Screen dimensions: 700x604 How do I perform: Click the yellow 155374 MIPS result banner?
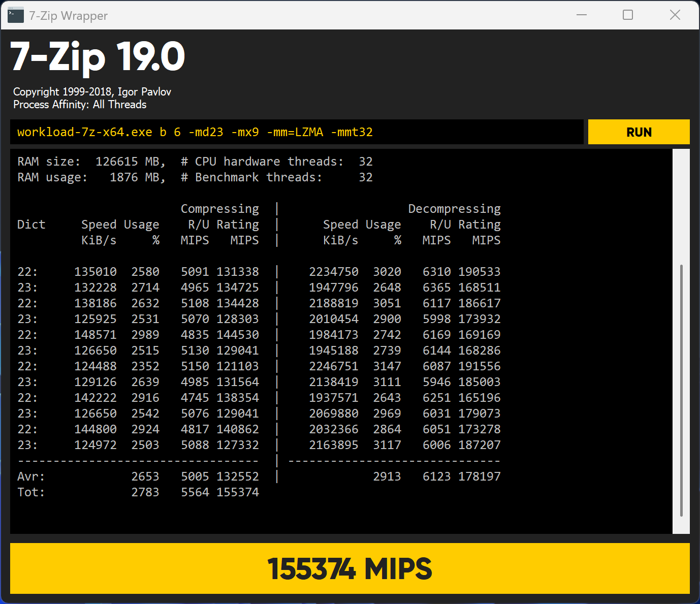(349, 568)
